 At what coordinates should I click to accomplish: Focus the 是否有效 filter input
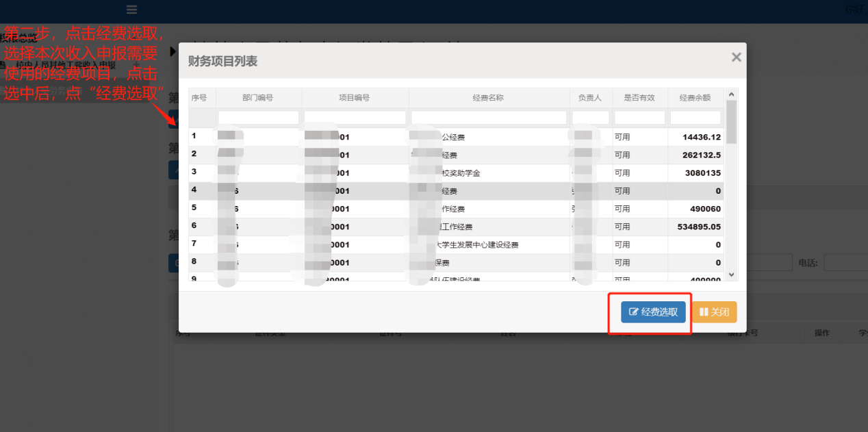639,118
